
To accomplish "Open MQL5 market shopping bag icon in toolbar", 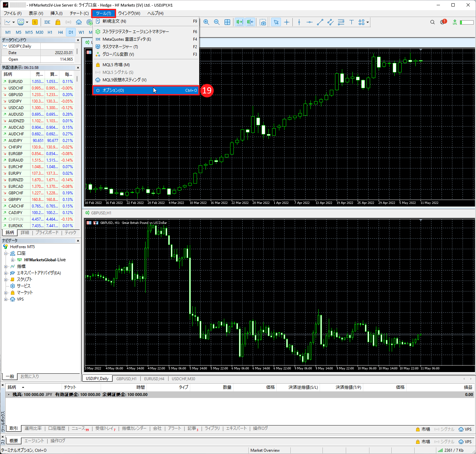I will click(x=58, y=22).
